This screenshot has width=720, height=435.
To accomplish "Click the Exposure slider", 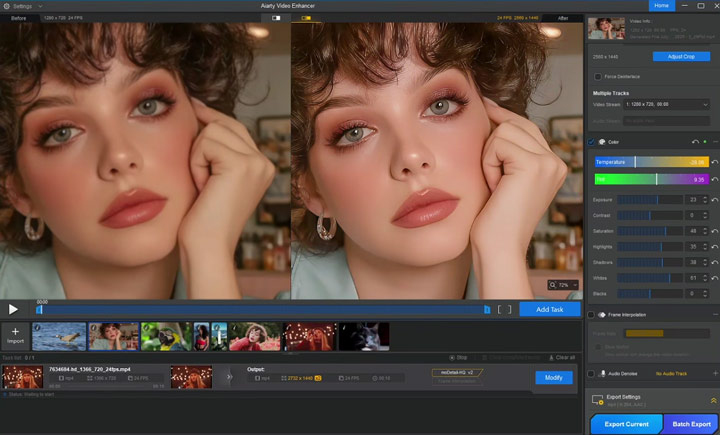I will point(650,200).
